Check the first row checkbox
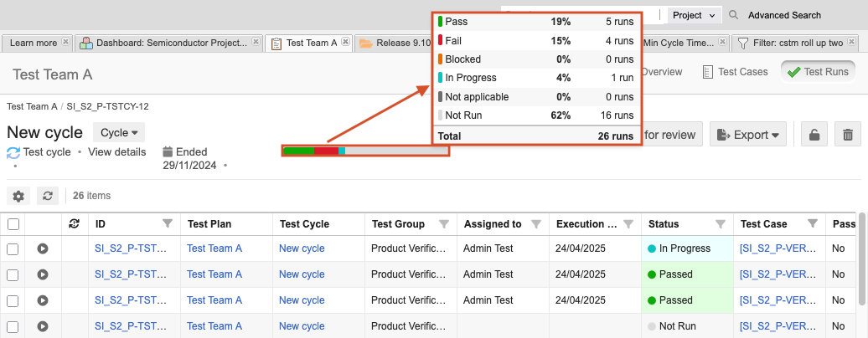868x338 pixels. (13, 248)
